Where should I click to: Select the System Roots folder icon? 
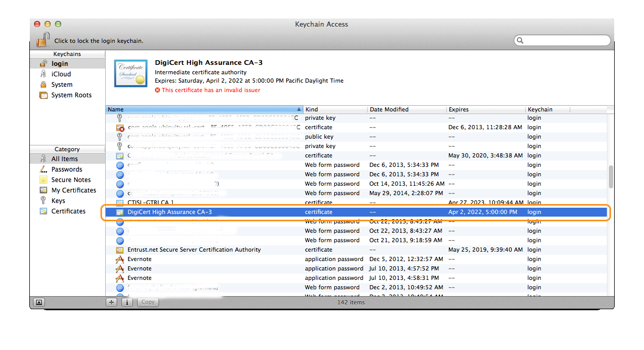point(43,95)
